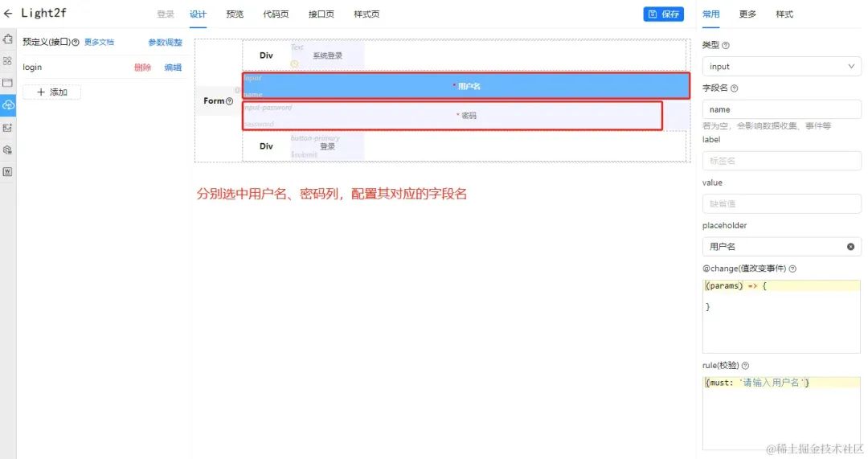The width and height of the screenshot is (868, 459).
Task: Open the input type dropdown
Action: [x=782, y=67]
